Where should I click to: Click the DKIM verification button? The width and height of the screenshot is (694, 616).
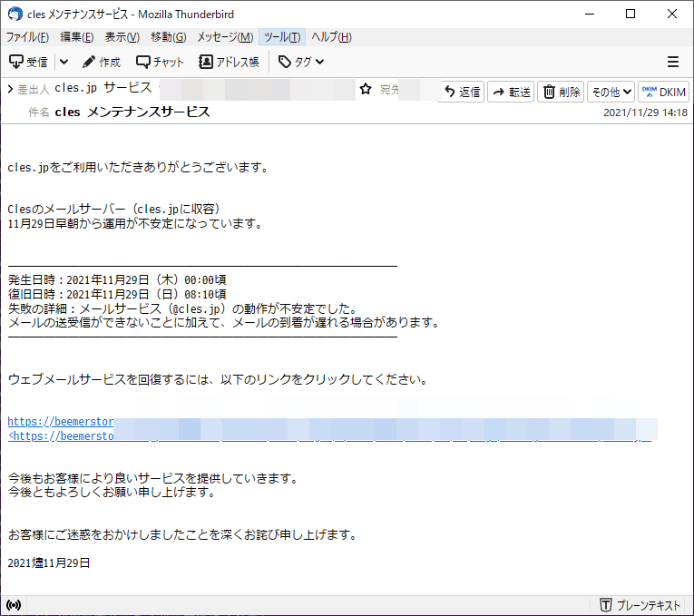tap(664, 92)
